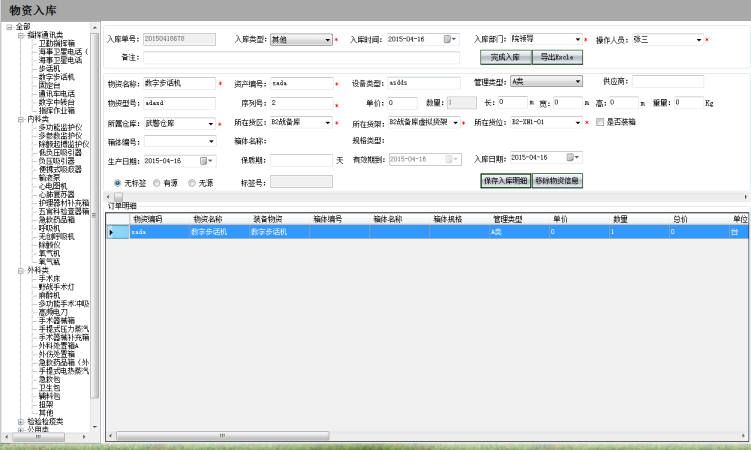
Task: Click the 重量 input field
Action: coord(689,102)
